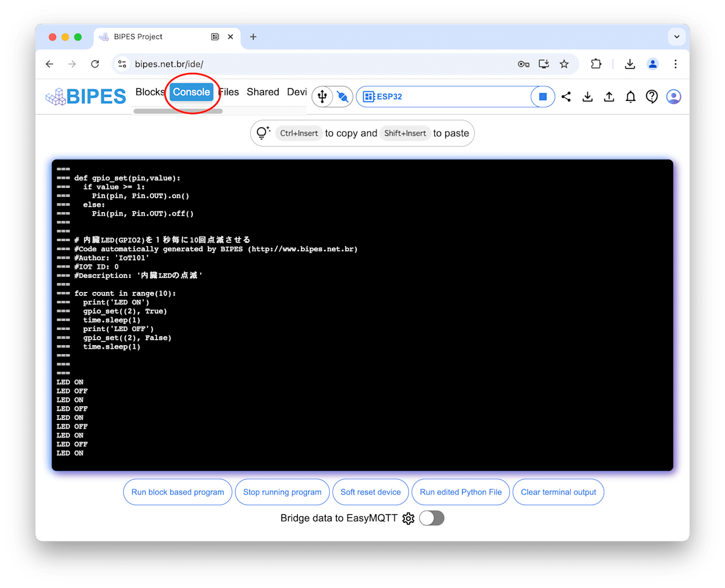Open EasyMQTT settings with the gear icon
This screenshot has width=725, height=588.
tap(408, 518)
